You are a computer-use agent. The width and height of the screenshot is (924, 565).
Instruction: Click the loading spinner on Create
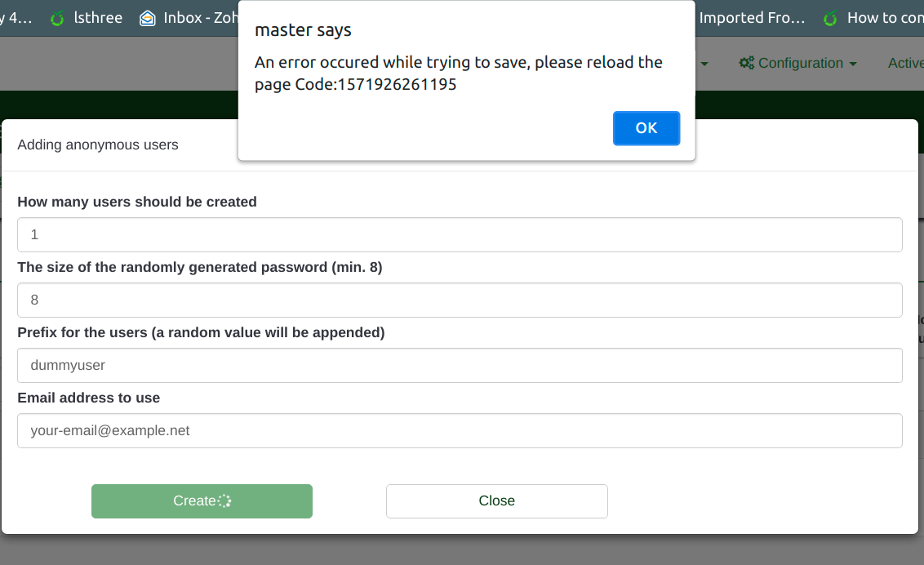click(x=224, y=500)
